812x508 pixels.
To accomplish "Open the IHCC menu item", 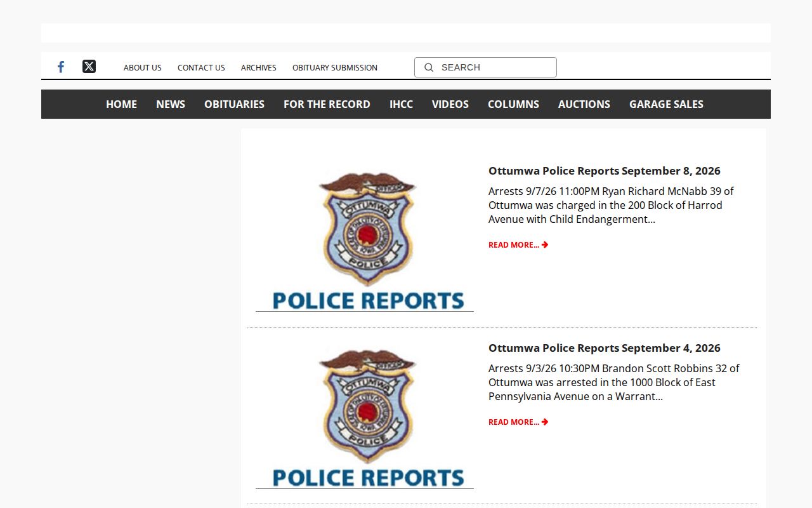I will pos(401,104).
